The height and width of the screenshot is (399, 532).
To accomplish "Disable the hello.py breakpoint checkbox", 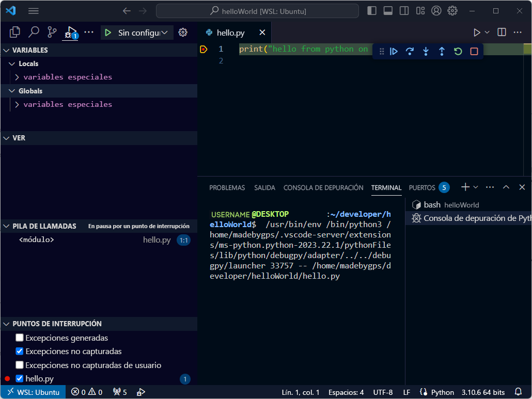I will pyautogui.click(x=20, y=379).
